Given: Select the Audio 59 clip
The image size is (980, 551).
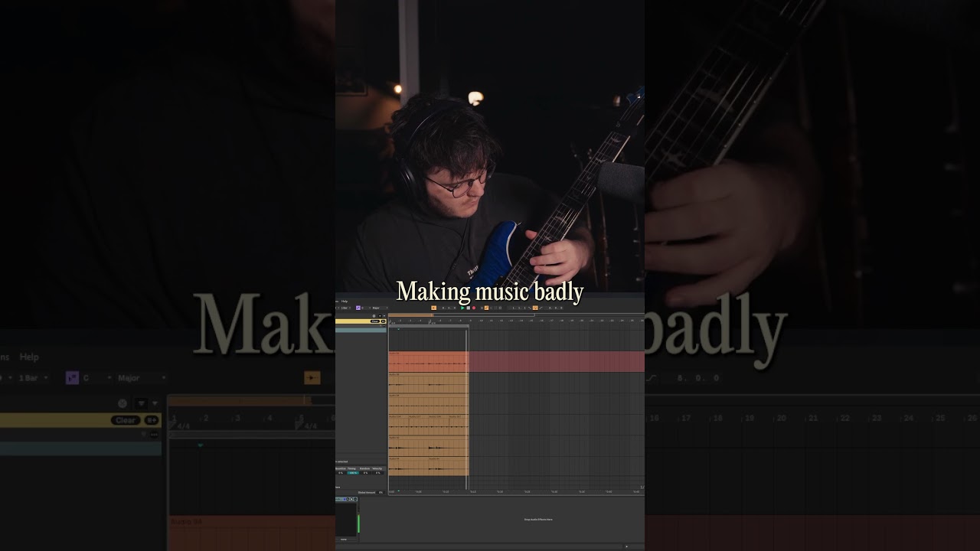Looking at the screenshot, I should click(429, 404).
